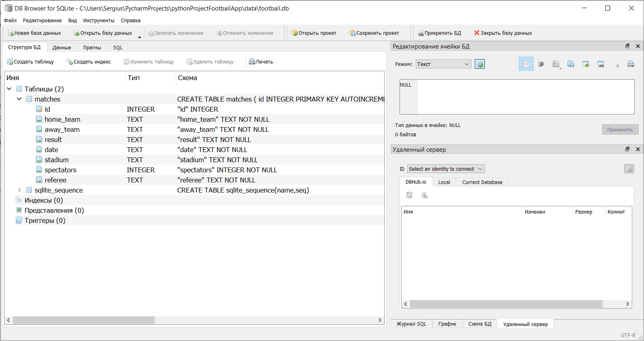Toggle auto-switch mode gear button

pyautogui.click(x=480, y=64)
